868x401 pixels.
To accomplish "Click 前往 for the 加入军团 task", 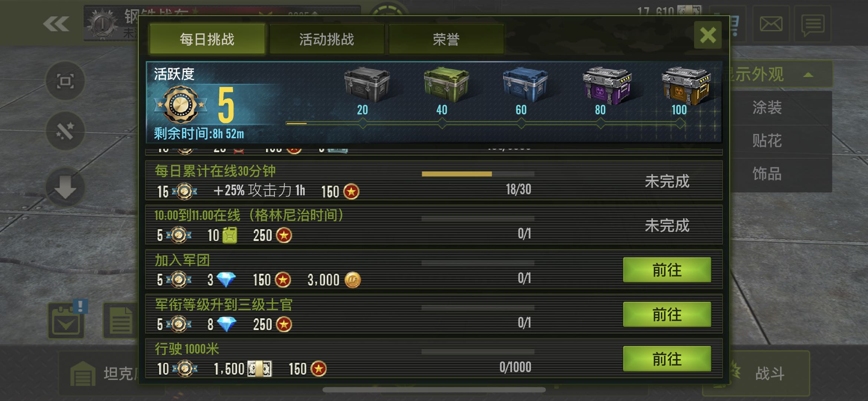I will (x=667, y=270).
